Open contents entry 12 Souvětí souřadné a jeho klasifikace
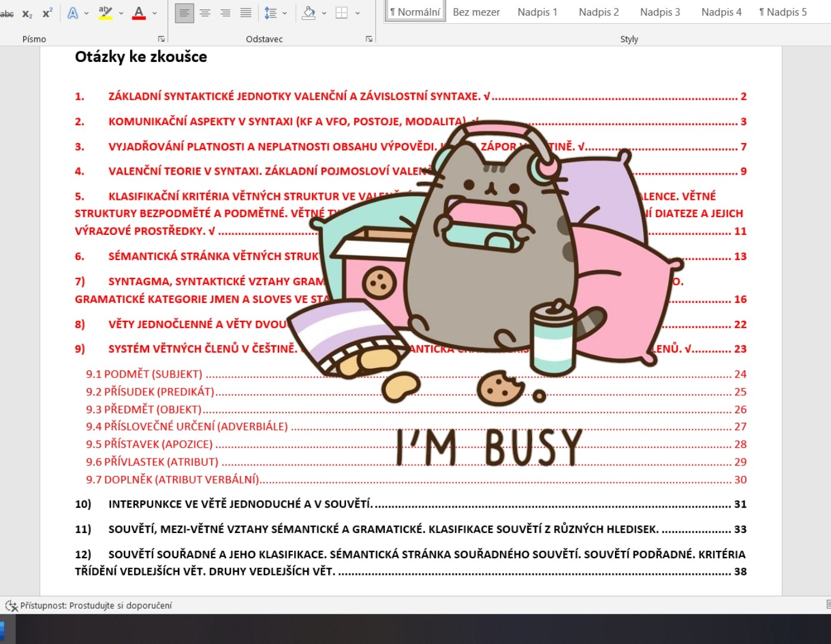831x644 pixels. (x=410, y=563)
